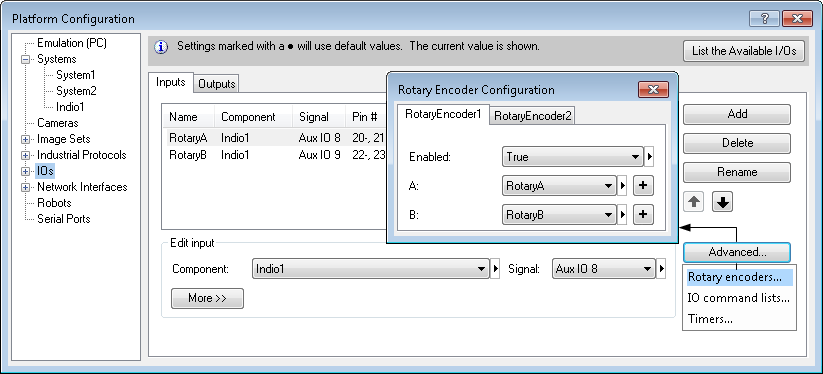Click the Pin # column header
The height and width of the screenshot is (374, 823).
pyautogui.click(x=366, y=117)
